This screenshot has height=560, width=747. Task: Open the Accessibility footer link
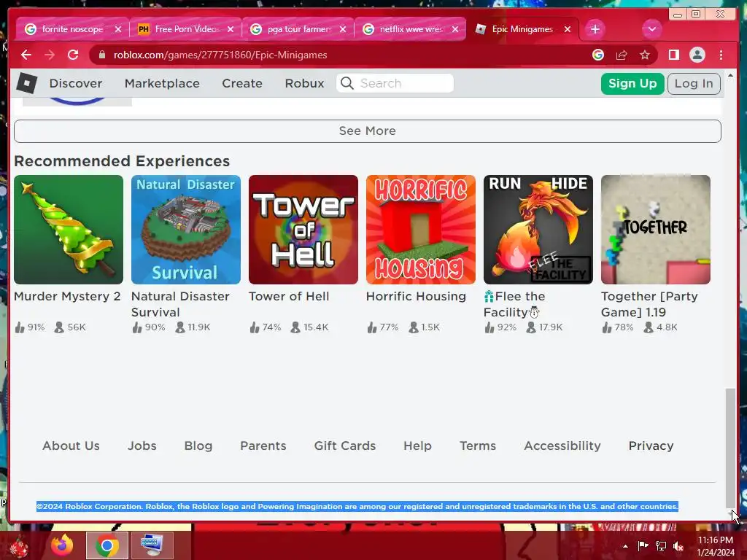coord(562,446)
